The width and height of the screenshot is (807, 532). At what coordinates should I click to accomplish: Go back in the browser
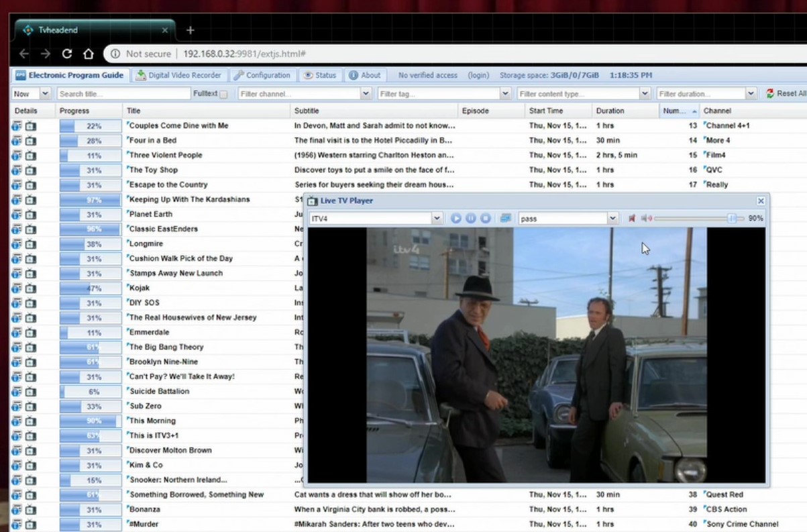[x=24, y=54]
